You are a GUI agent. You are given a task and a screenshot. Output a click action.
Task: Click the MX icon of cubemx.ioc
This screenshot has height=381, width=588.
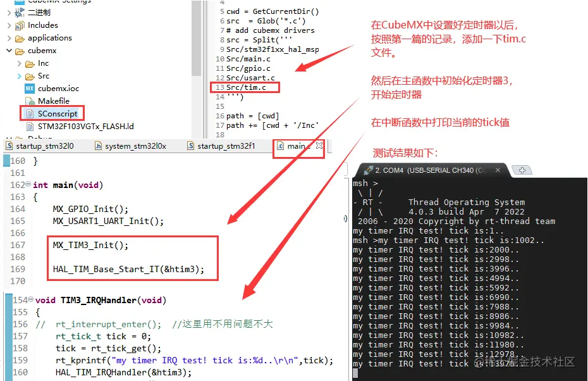30,89
